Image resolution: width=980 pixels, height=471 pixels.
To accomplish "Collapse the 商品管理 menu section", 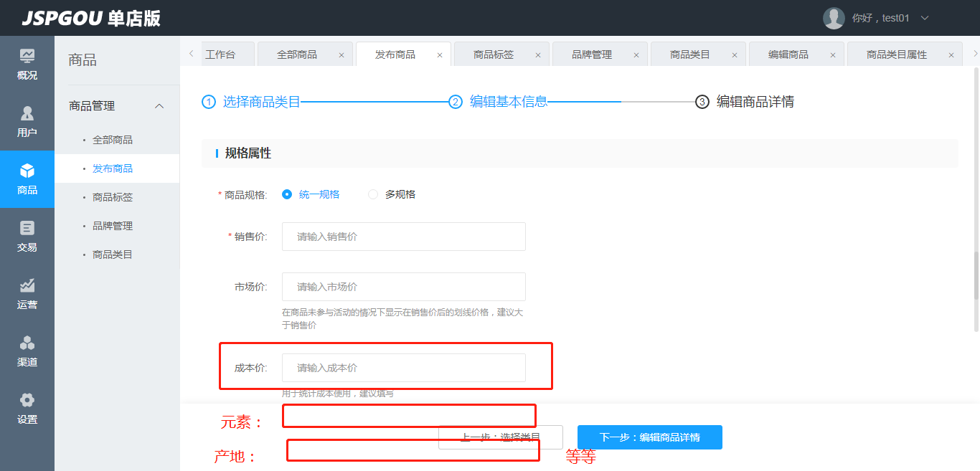I will click(x=159, y=106).
